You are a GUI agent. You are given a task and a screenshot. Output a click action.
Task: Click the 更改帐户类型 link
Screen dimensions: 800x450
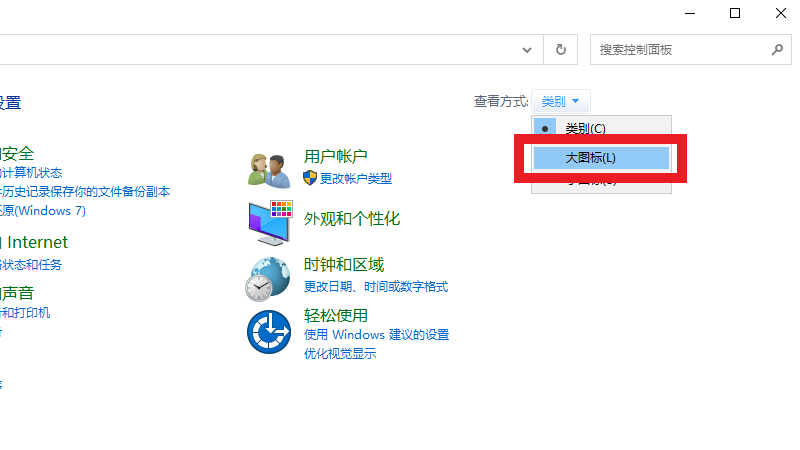(356, 178)
